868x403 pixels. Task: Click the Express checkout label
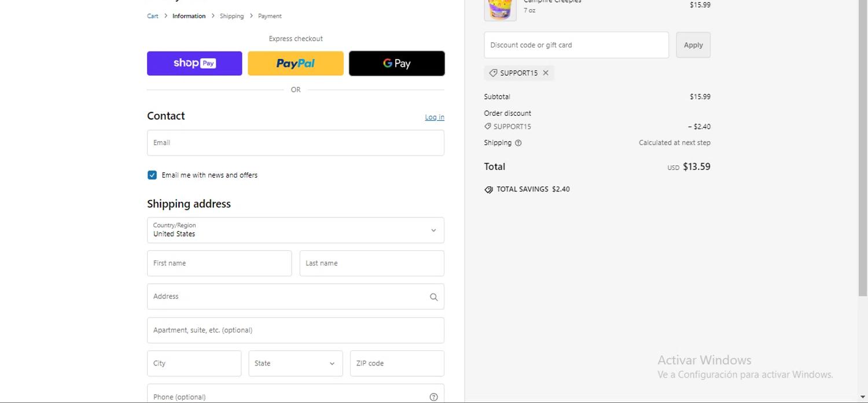(x=296, y=39)
